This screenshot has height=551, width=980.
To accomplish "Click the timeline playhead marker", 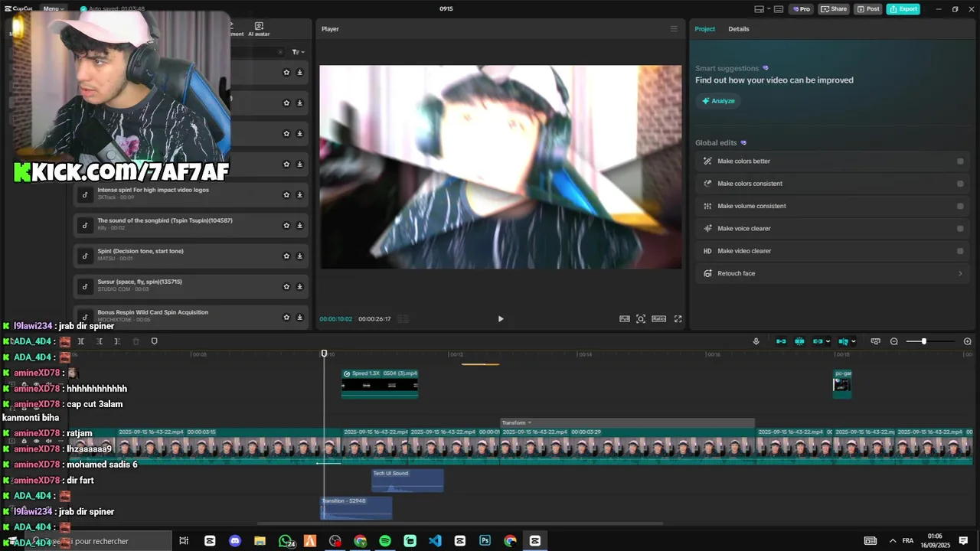I will 324,354.
